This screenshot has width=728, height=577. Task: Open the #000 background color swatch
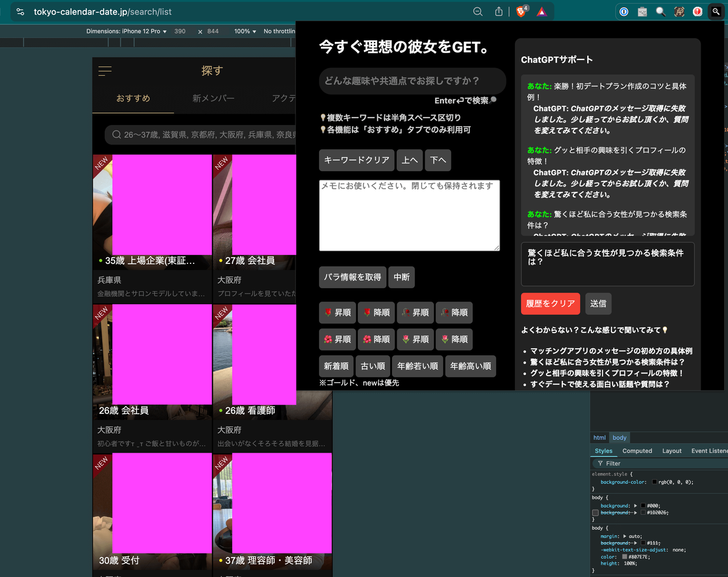644,505
